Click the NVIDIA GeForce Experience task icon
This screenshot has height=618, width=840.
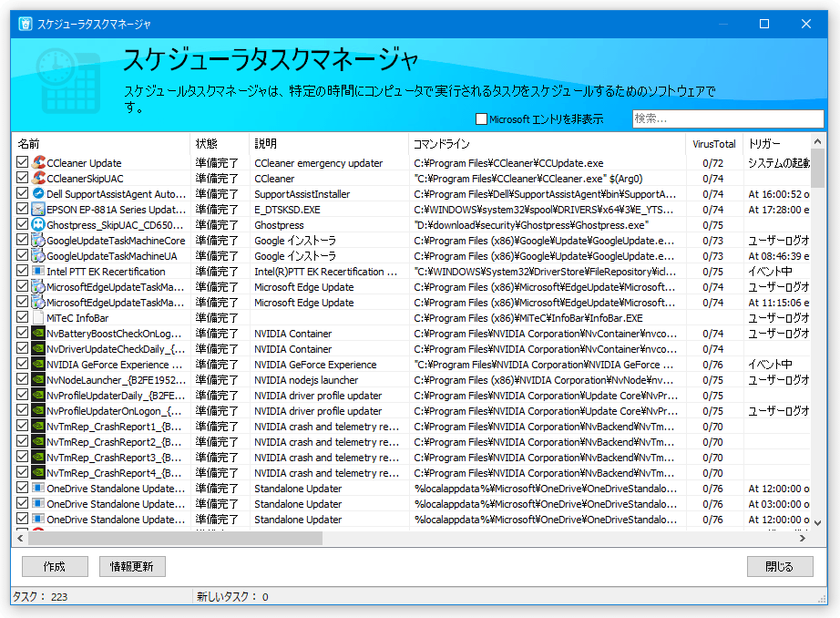tap(38, 365)
